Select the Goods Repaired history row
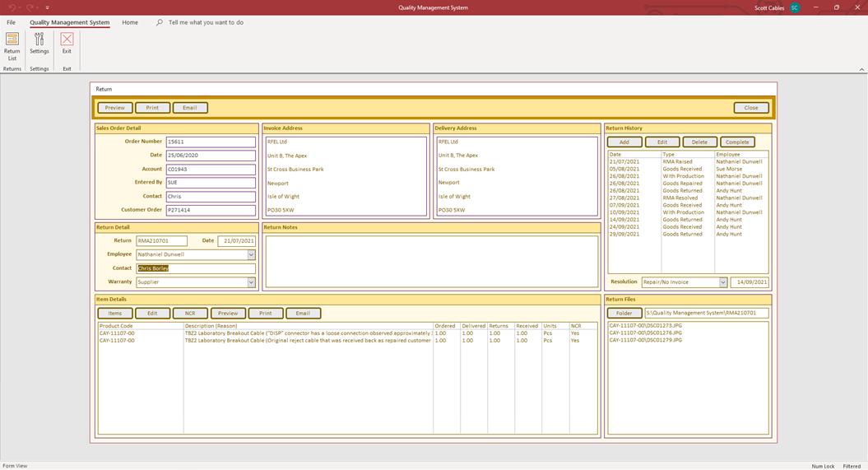 click(688, 184)
